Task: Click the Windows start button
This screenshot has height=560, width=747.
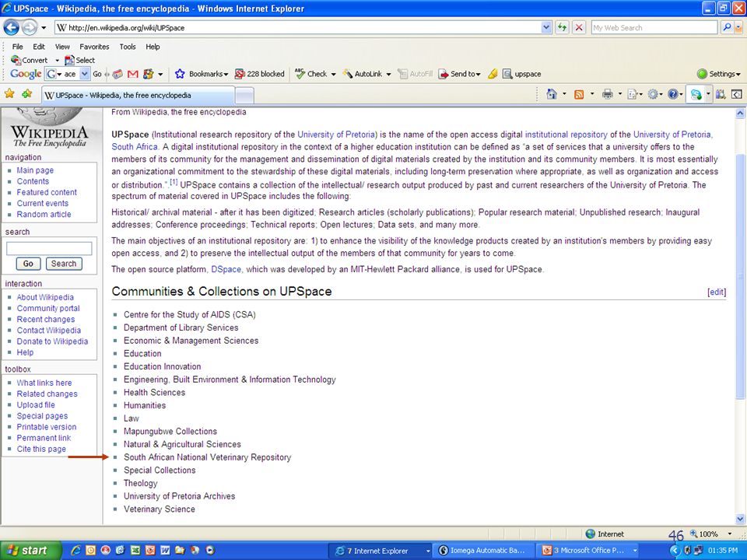Action: [31, 551]
